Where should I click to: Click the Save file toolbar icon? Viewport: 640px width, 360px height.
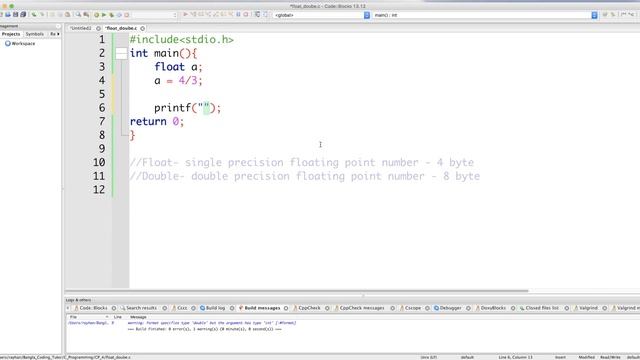[x=15, y=15]
